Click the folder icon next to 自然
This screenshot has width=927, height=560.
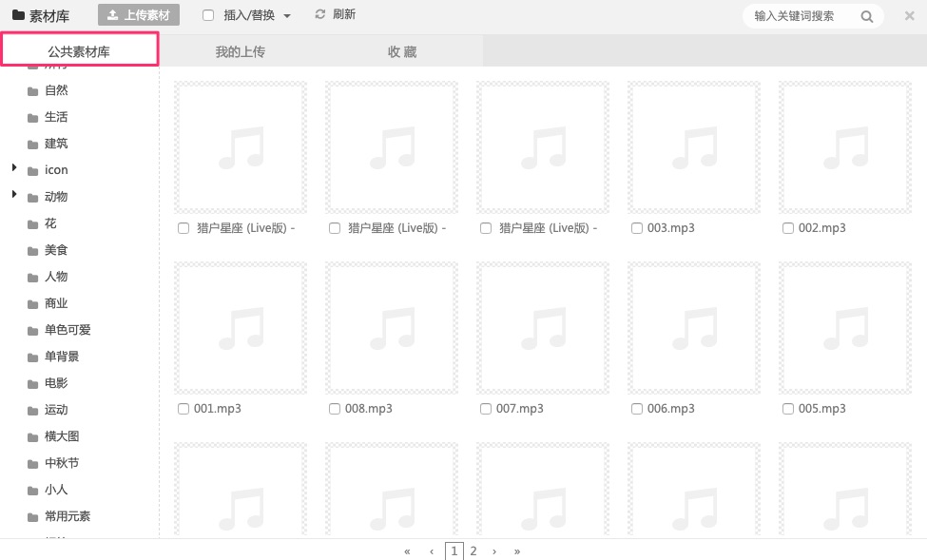(x=33, y=91)
